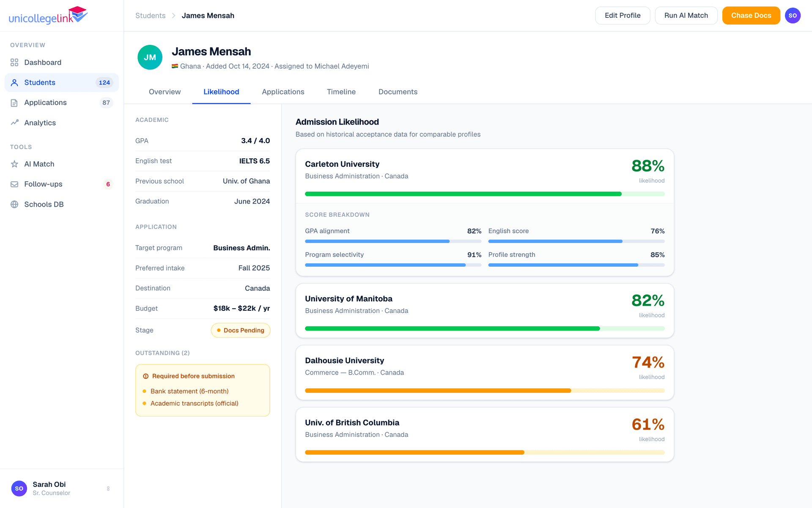Click the Sr. Counselor role label
812x508 pixels.
point(52,493)
